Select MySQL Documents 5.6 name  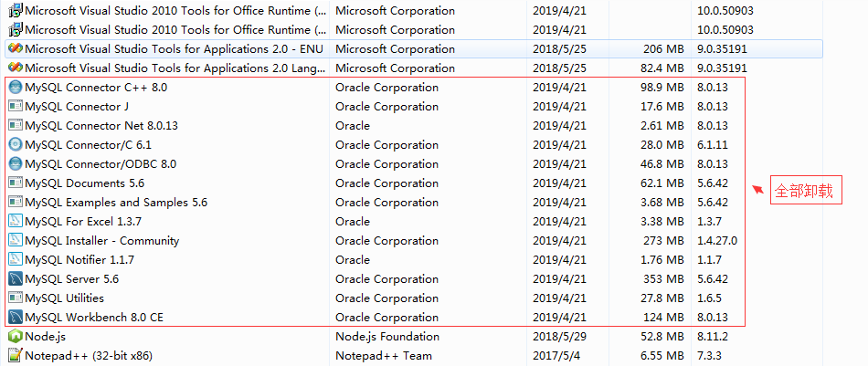tap(85, 183)
